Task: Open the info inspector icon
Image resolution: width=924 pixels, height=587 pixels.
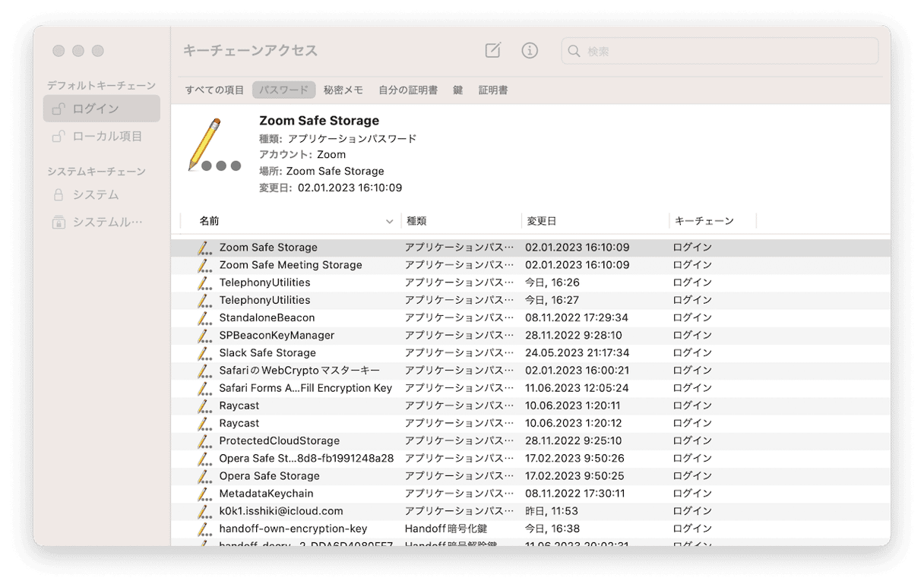Action: pyautogui.click(x=530, y=51)
